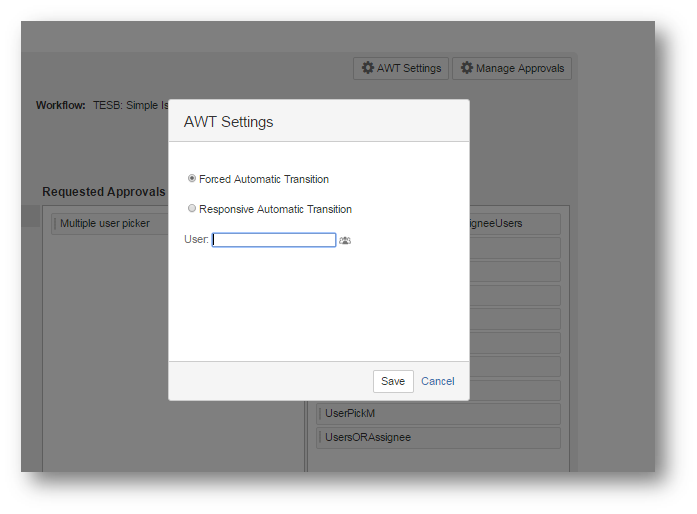The width and height of the screenshot is (697, 514).
Task: Select the Multiple user picker list item
Action: [x=105, y=223]
